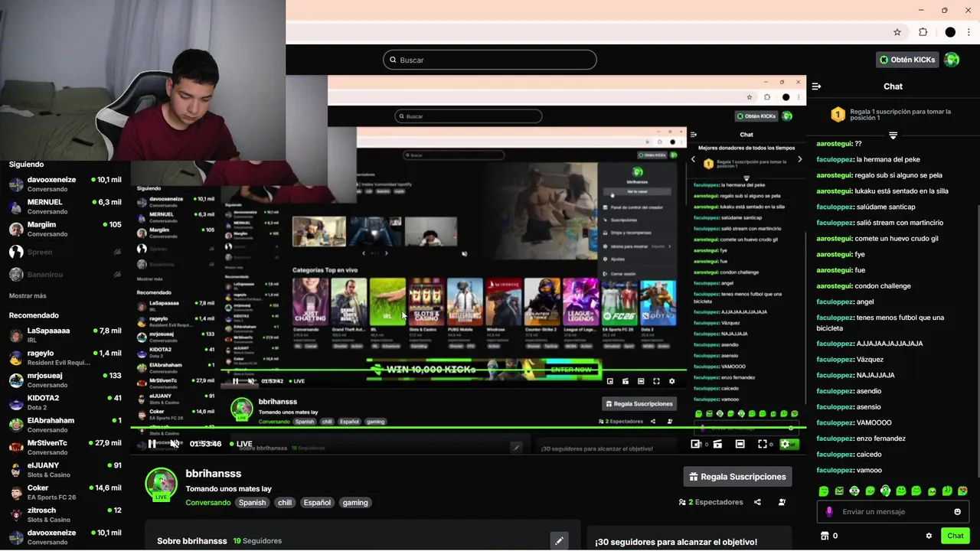Open the bbrihansss channel avatar
The width and height of the screenshot is (980, 551).
pos(161,484)
